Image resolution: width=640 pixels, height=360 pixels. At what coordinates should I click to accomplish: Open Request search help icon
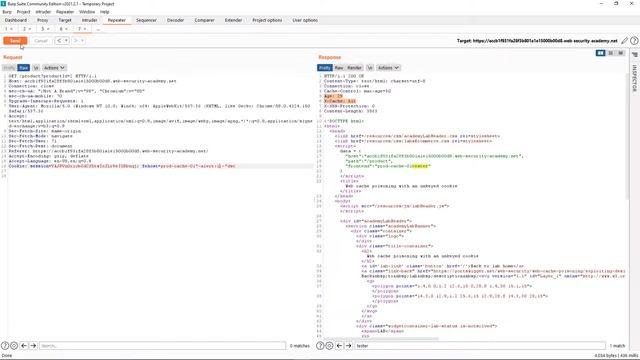pos(5,346)
